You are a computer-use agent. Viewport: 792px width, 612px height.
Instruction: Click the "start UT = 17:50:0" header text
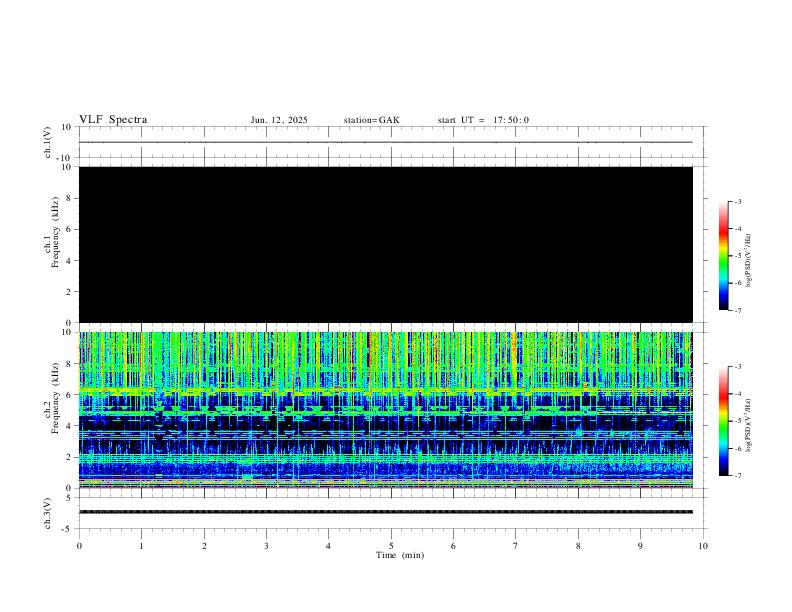483,120
